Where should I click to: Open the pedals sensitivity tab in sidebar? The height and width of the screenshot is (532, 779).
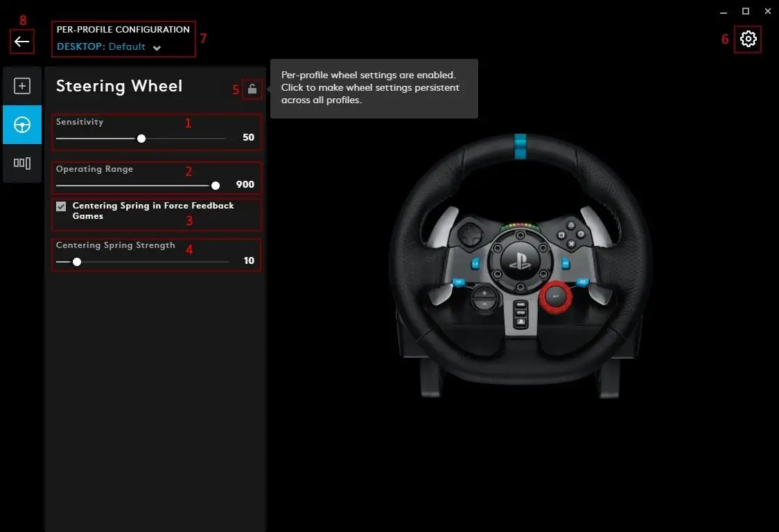point(22,163)
